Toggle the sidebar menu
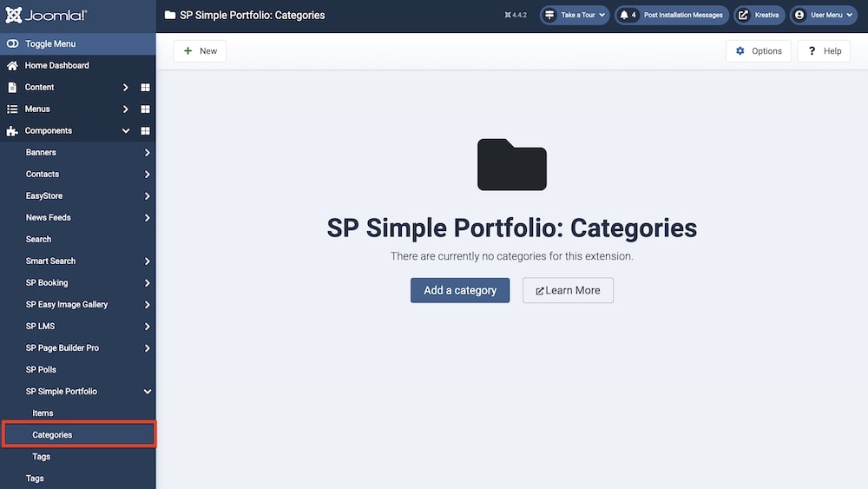 coord(52,44)
